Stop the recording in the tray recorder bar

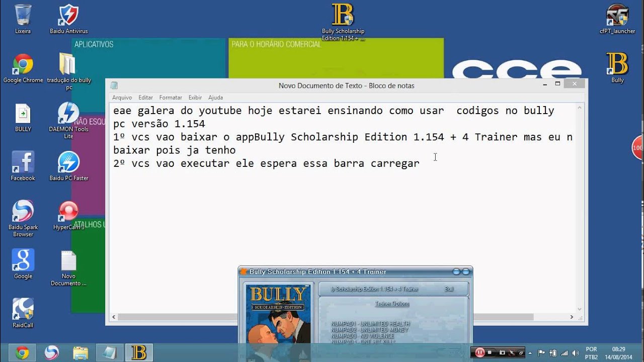[x=490, y=352]
